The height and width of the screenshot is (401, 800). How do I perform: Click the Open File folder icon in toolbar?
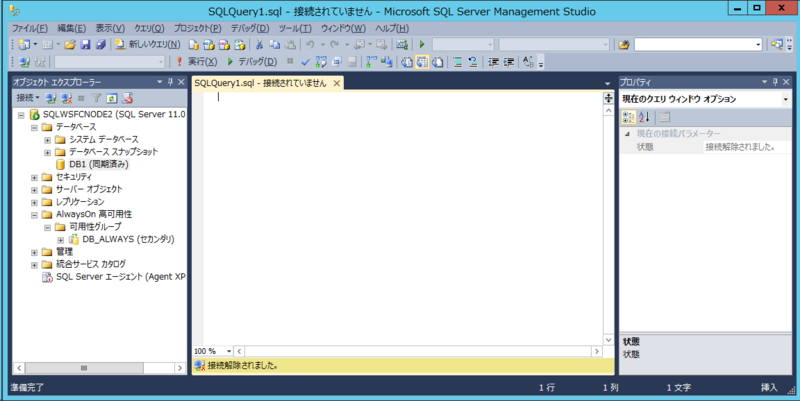(71, 45)
